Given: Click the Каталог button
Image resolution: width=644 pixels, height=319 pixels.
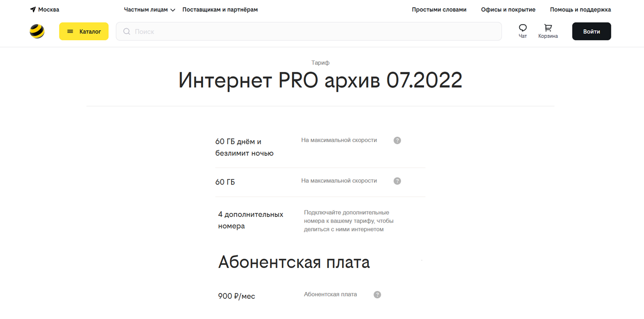Looking at the screenshot, I should click(84, 31).
